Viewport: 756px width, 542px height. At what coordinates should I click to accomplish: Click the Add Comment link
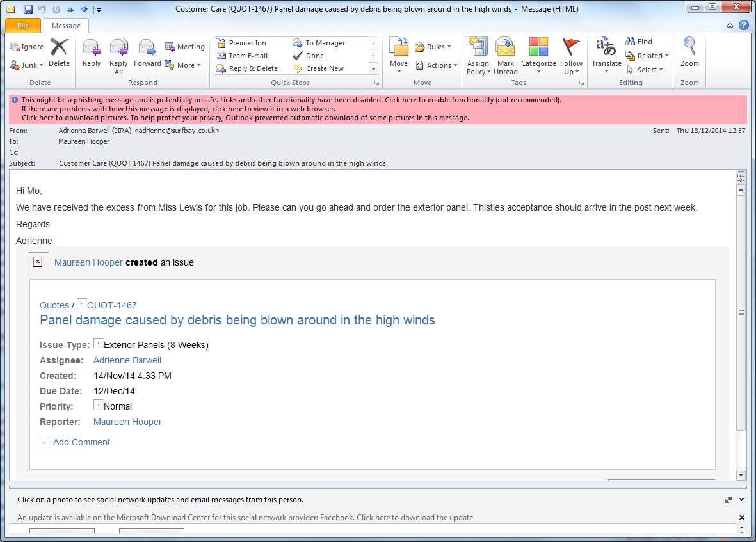[81, 442]
